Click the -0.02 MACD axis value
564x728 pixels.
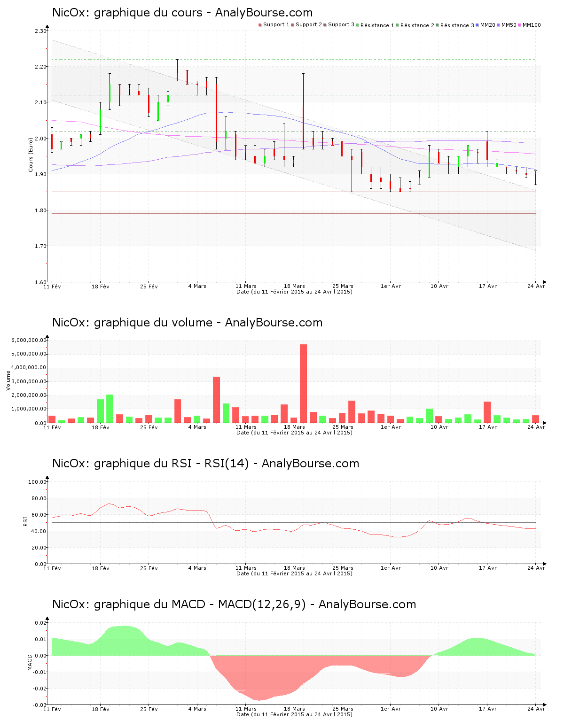(x=40, y=689)
